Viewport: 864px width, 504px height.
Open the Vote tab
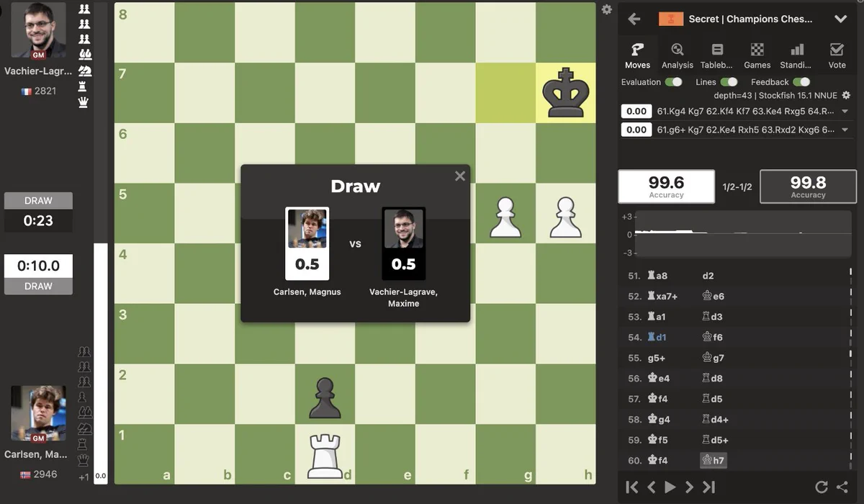coord(837,55)
